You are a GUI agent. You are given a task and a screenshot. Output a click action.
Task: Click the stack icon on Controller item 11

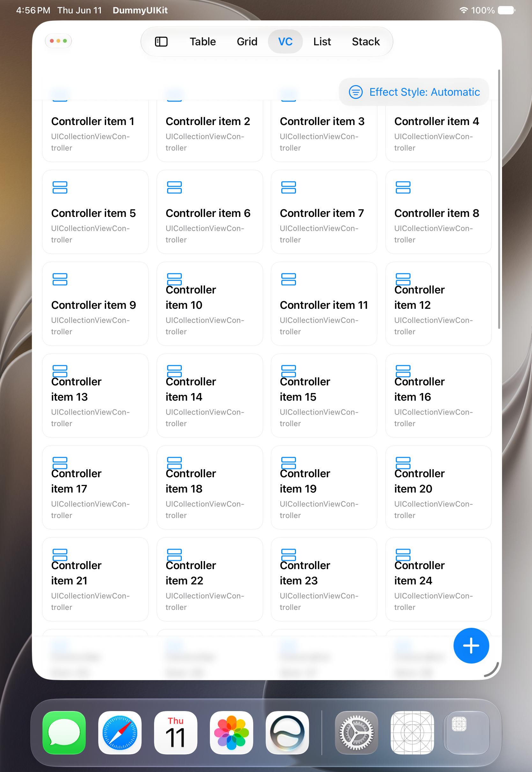point(289,279)
